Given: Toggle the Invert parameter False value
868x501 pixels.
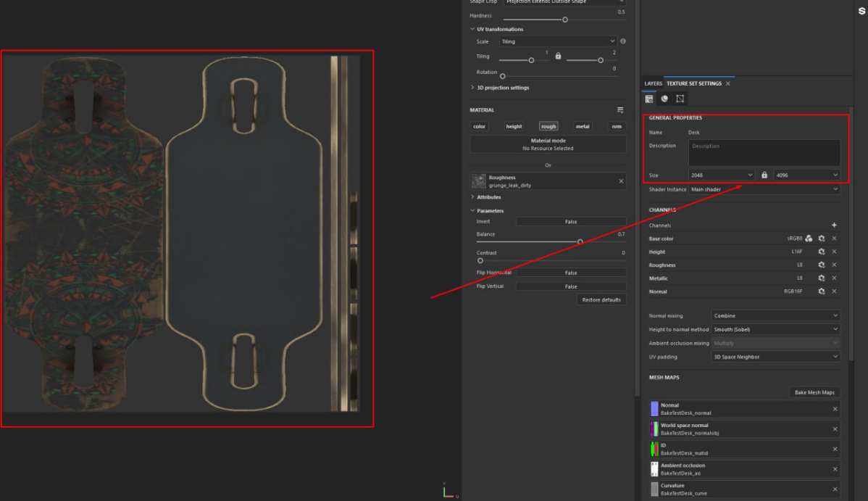Looking at the screenshot, I should tap(571, 222).
